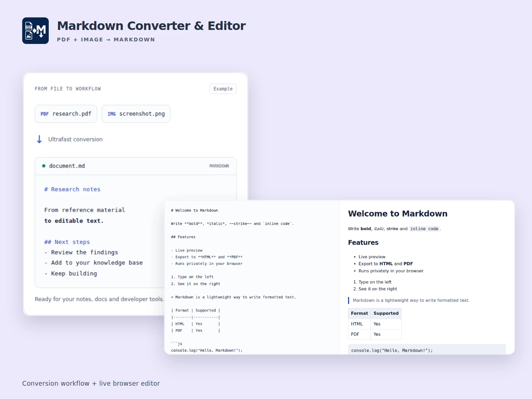The width and height of the screenshot is (532, 399).
Task: Select the screenshot.png file chip
Action: pyautogui.click(x=136, y=114)
